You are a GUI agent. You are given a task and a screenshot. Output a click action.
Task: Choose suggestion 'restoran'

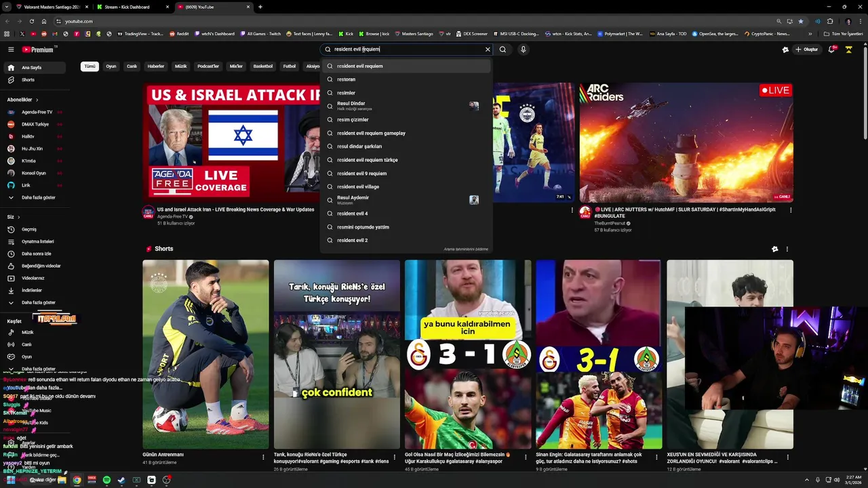406,79
